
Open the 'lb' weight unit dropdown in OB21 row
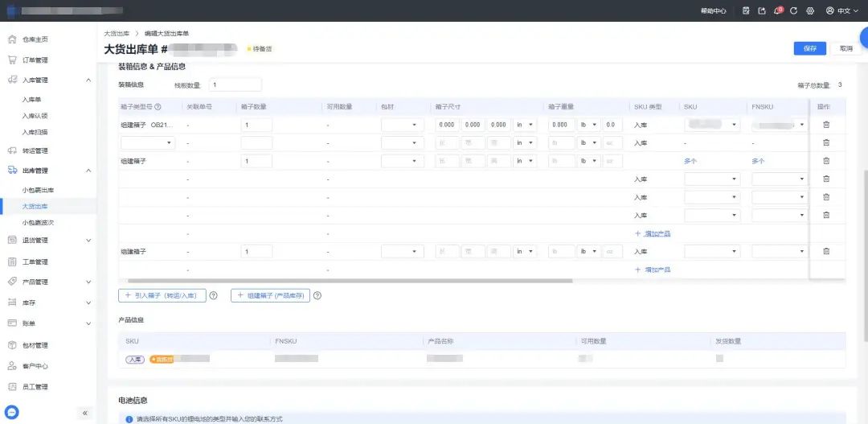[589, 125]
